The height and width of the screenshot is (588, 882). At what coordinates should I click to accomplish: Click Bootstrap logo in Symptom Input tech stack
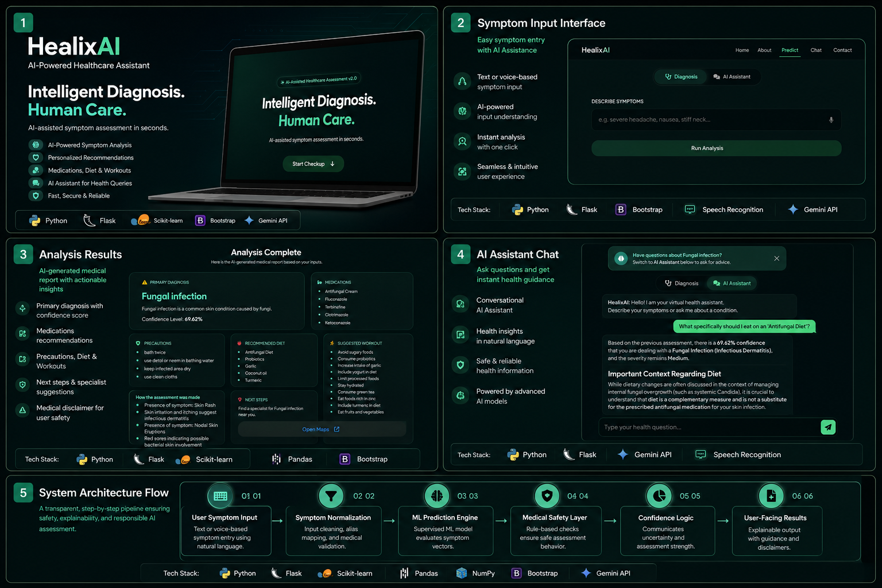click(x=621, y=210)
